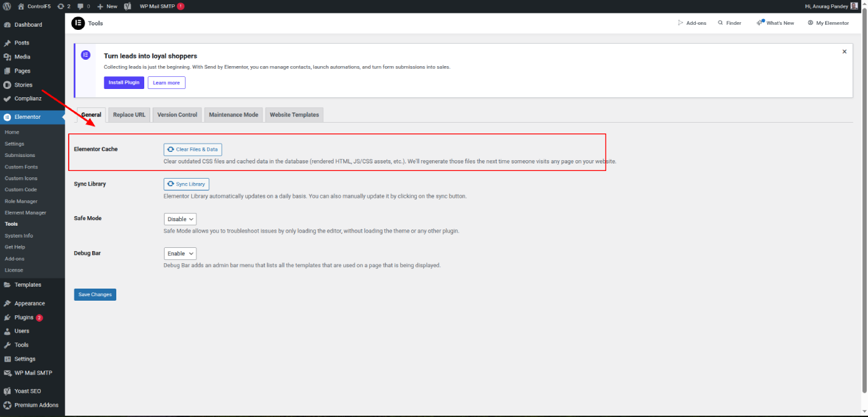
Task: Open the Finder search
Action: coord(729,23)
